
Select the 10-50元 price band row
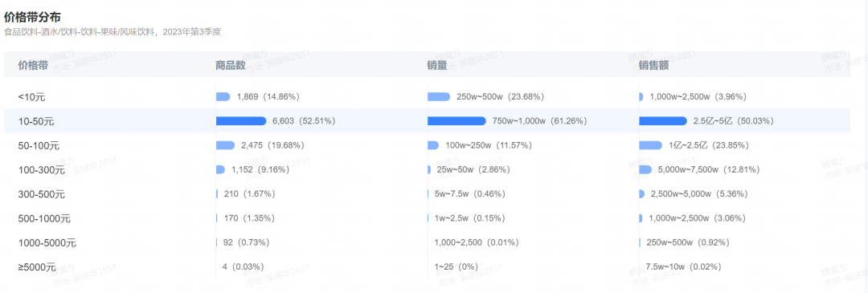[427, 121]
